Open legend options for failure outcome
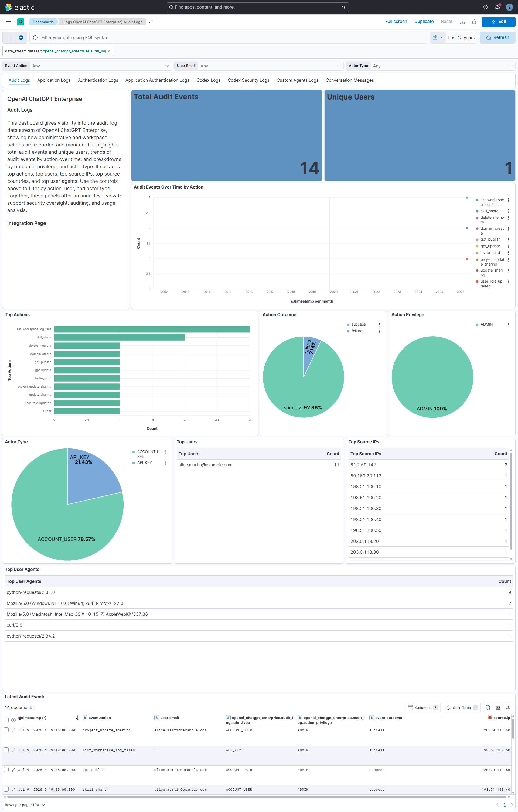The image size is (518, 812). [x=380, y=331]
